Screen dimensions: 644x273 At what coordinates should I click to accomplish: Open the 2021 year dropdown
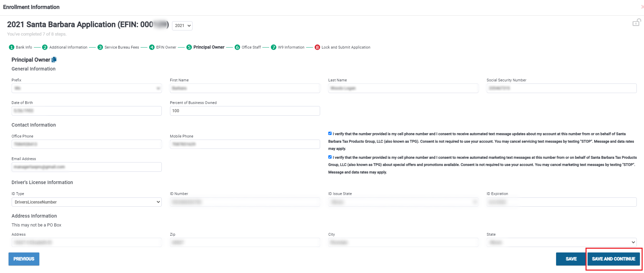pos(182,26)
